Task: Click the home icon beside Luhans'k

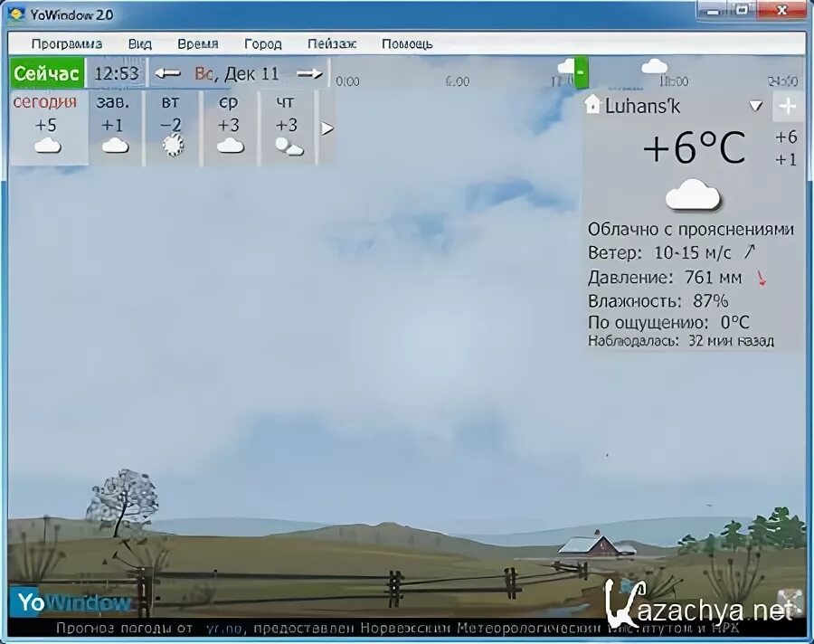Action: click(x=592, y=104)
